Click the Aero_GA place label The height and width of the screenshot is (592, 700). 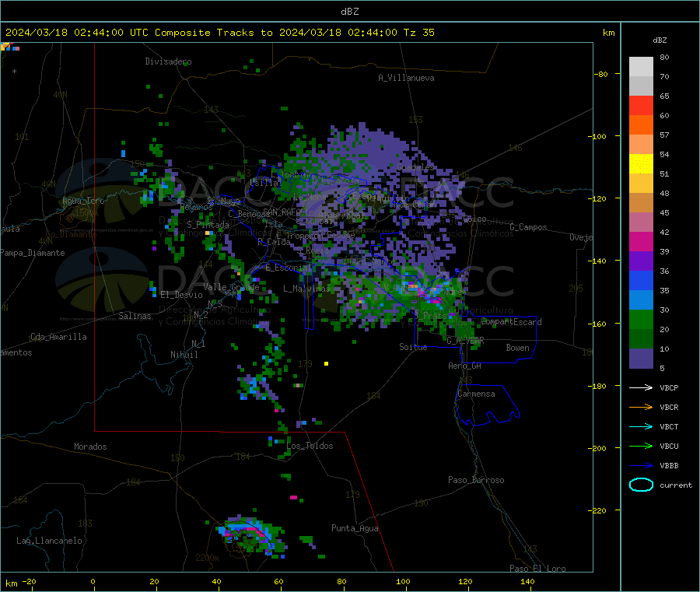tap(465, 366)
